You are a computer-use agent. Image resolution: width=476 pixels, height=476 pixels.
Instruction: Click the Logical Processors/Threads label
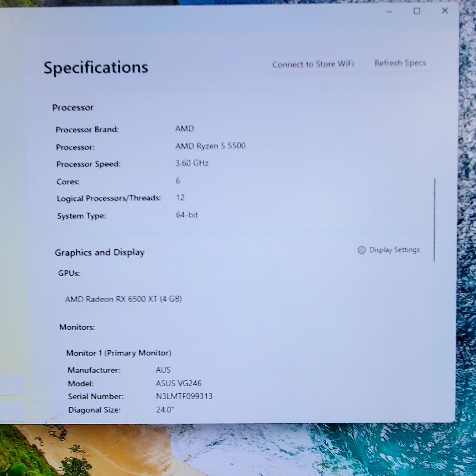(109, 198)
